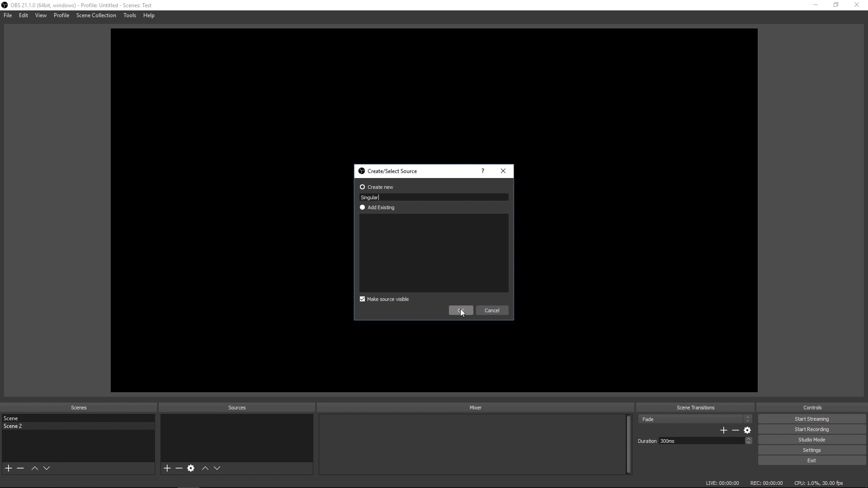Click the LIVE: 00:00:00 status text
This screenshot has width=868, height=488.
point(722,483)
